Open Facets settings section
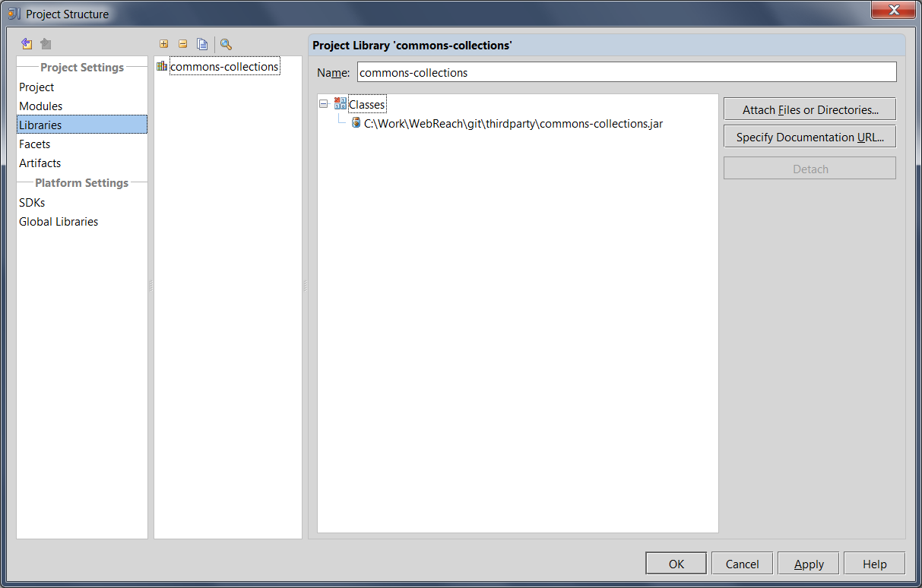This screenshot has width=922, height=588. [x=35, y=144]
